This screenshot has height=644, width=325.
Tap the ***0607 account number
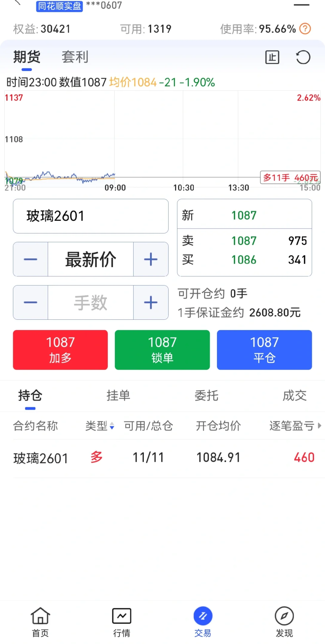[104, 5]
